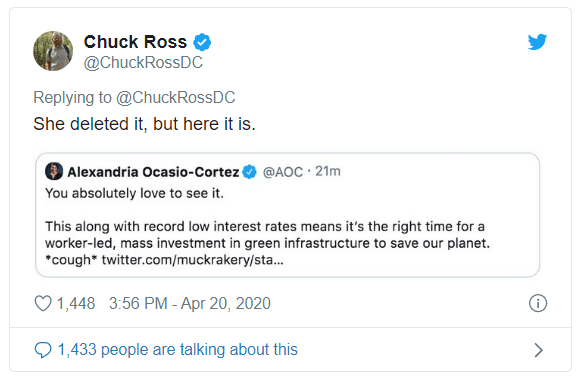Click the Twitter bird logo
Viewport: 583px width, 380px height.
click(x=537, y=42)
